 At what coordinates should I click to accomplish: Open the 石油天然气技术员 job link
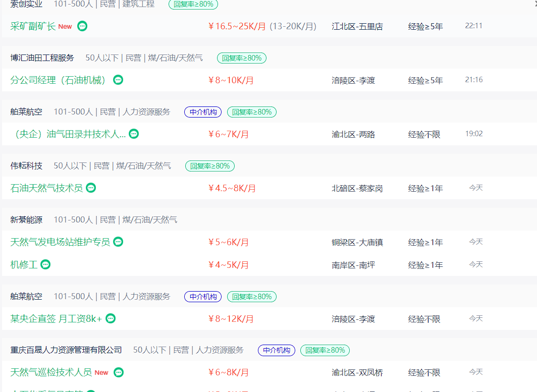46,188
